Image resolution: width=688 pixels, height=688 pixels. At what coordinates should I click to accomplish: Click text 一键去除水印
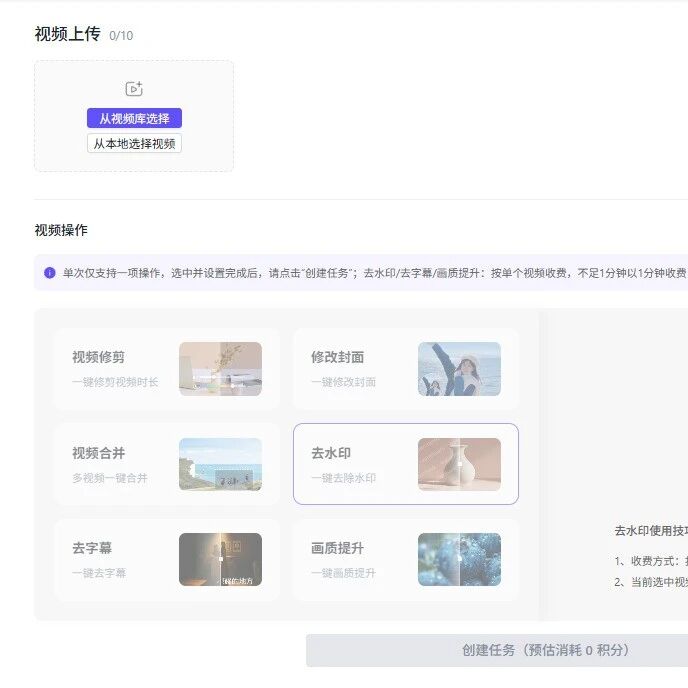344,478
